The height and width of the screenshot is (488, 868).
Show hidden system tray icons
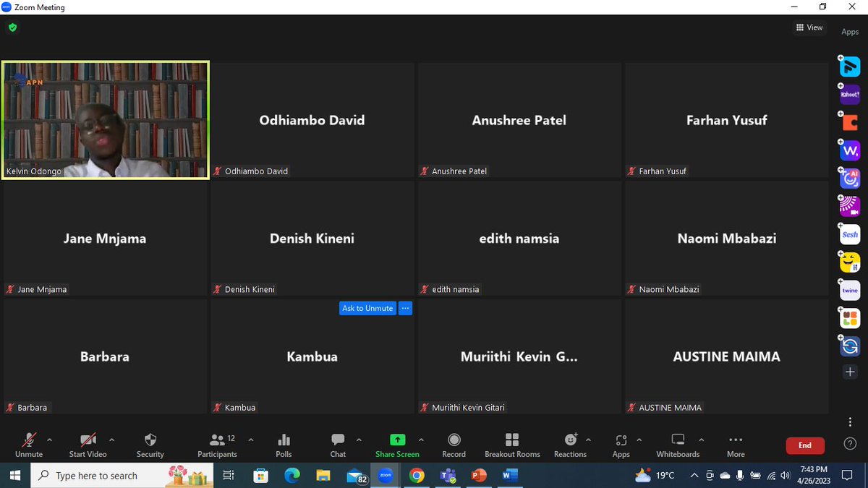pos(694,476)
